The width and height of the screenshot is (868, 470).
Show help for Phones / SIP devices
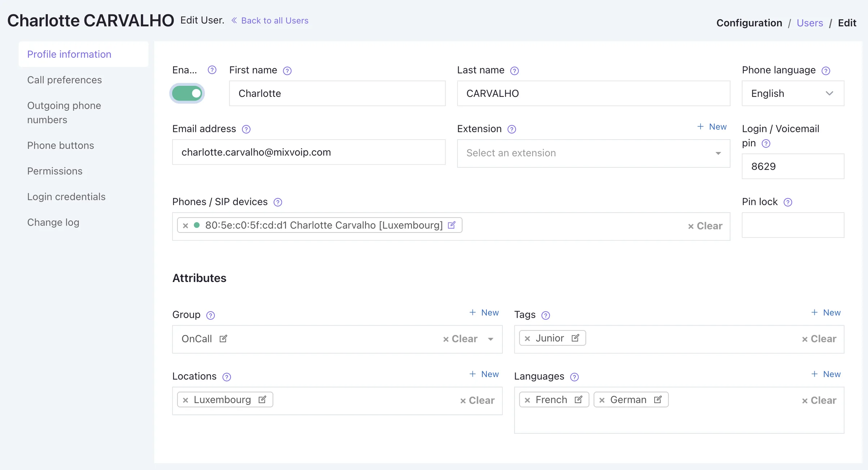(278, 202)
